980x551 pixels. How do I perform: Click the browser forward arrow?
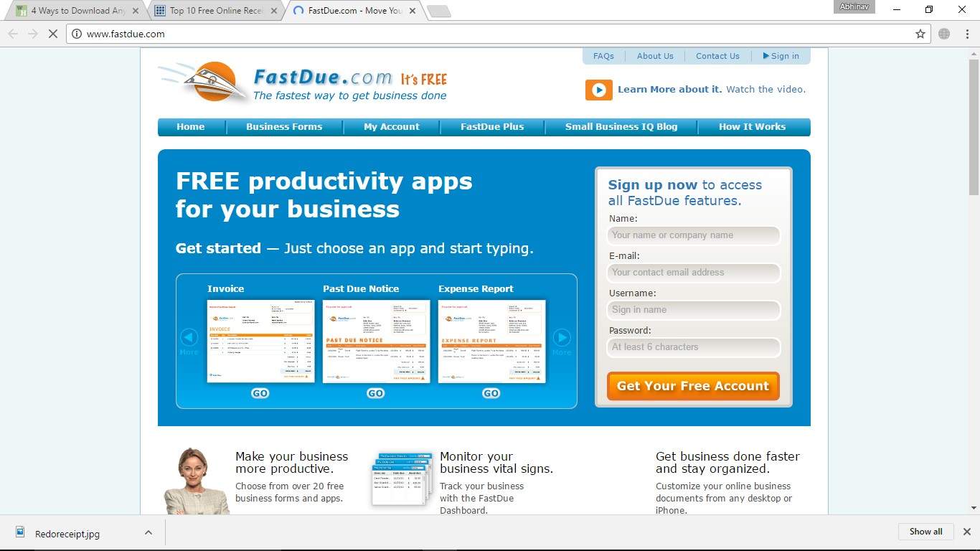pyautogui.click(x=32, y=34)
